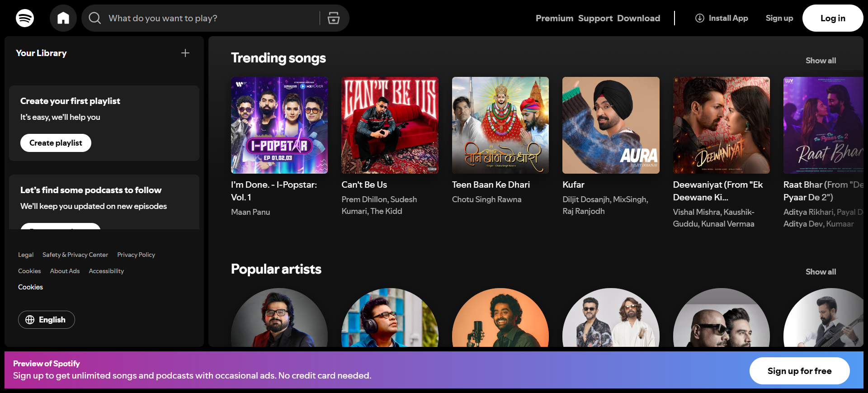Open the Accessibility link

106,271
